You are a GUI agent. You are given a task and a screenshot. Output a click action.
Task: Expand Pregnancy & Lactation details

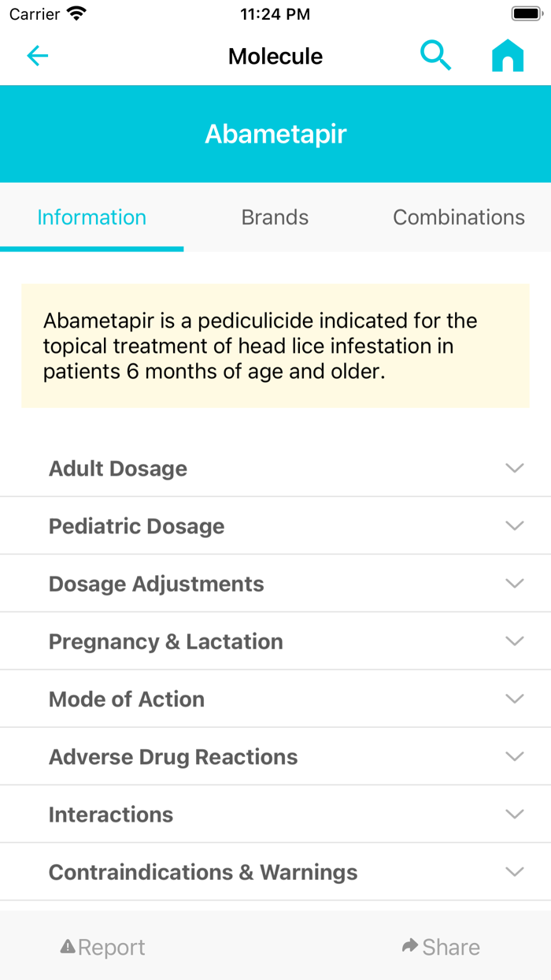(166, 641)
